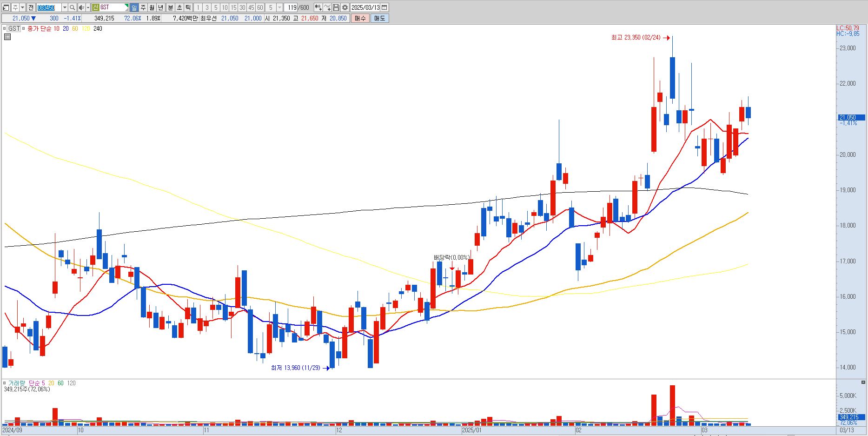
Task: Switch to minute 분 chart
Action: pos(170,7)
